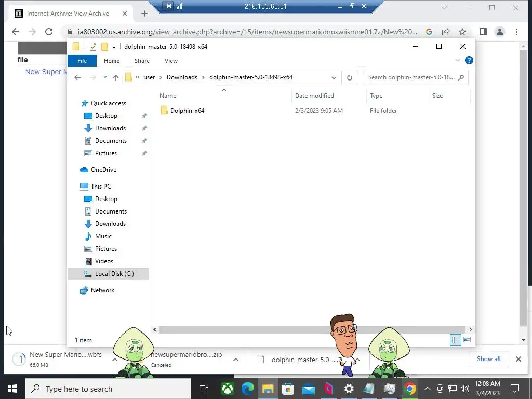Click Quick Access Toolbar properties checkmark icon

[92, 47]
